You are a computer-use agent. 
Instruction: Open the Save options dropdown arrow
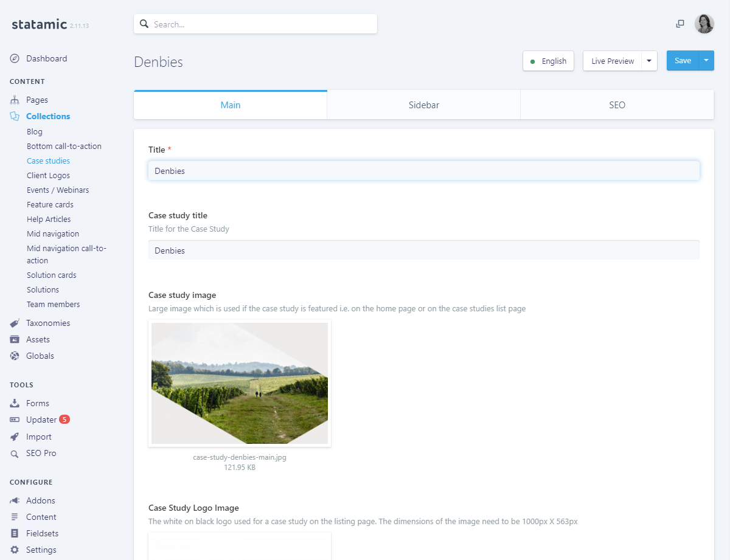(x=706, y=61)
